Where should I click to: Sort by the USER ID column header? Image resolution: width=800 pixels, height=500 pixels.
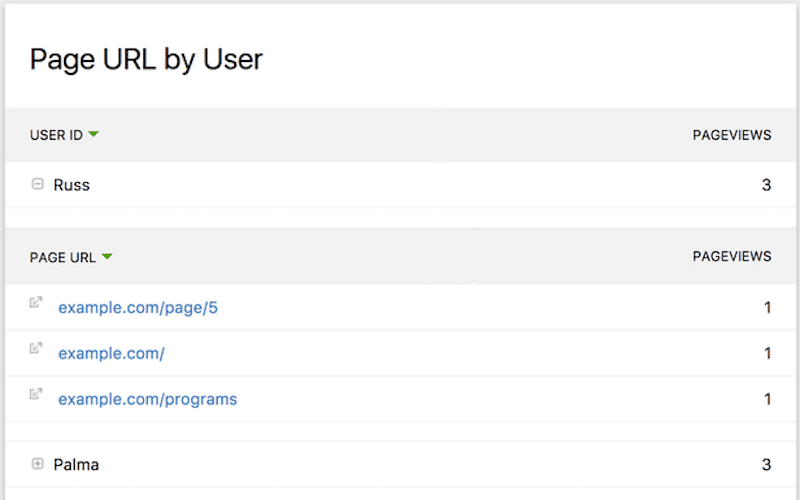[56, 135]
